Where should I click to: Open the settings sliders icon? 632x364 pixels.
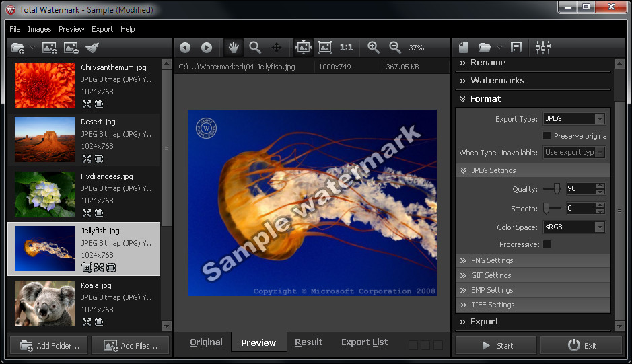(x=543, y=48)
